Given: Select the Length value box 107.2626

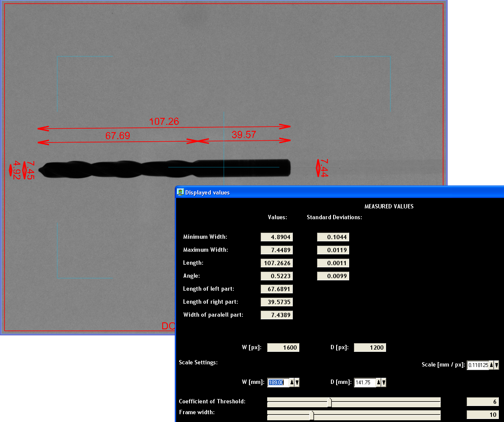Looking at the screenshot, I should (x=277, y=263).
